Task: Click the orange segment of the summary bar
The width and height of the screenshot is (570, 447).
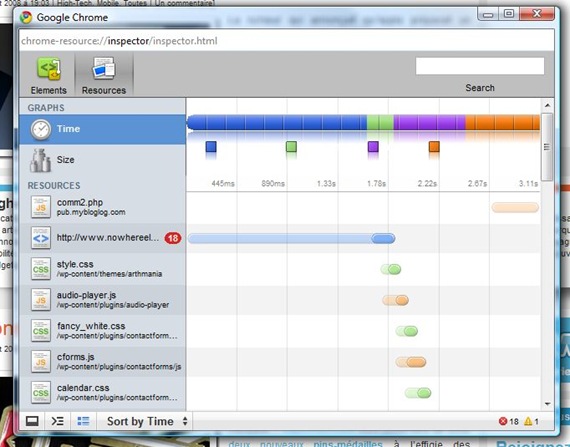Action: [503, 122]
